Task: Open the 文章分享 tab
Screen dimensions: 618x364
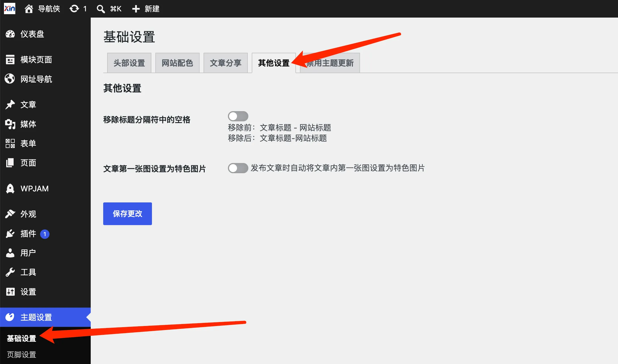Action: pyautogui.click(x=226, y=63)
